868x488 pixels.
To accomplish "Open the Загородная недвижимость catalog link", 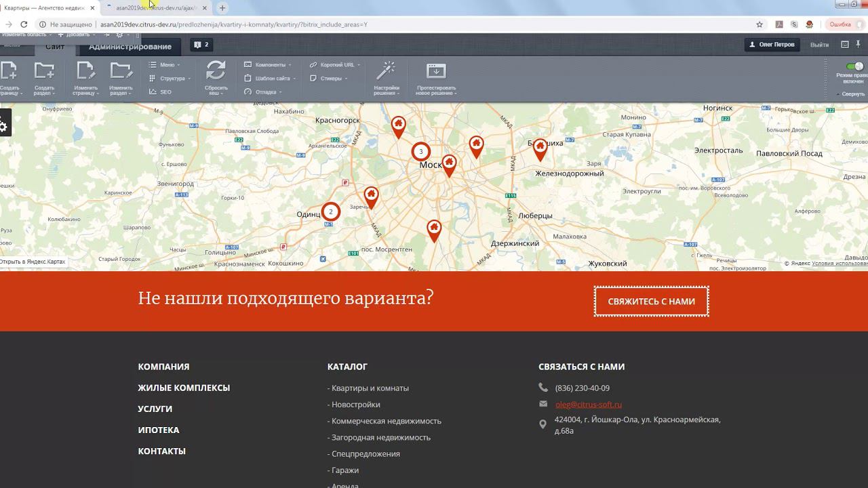I will coord(380,437).
